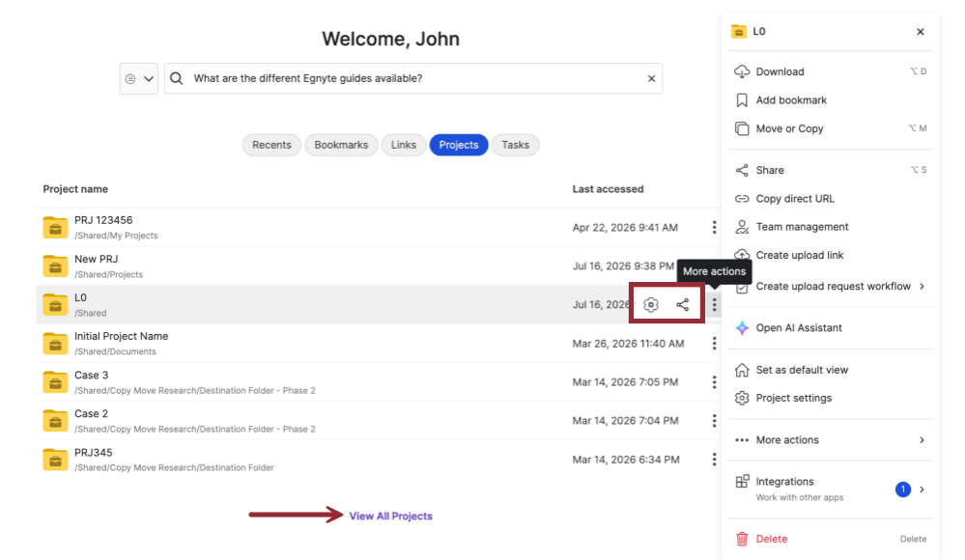The image size is (965, 560).
Task: Open the Case 3 project
Action: click(x=91, y=375)
